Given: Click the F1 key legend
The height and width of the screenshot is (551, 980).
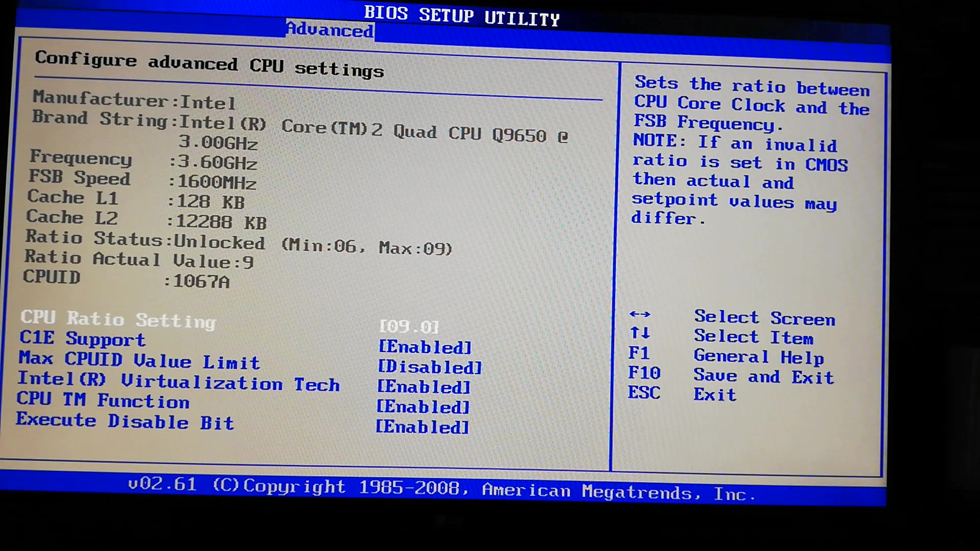Looking at the screenshot, I should click(639, 353).
